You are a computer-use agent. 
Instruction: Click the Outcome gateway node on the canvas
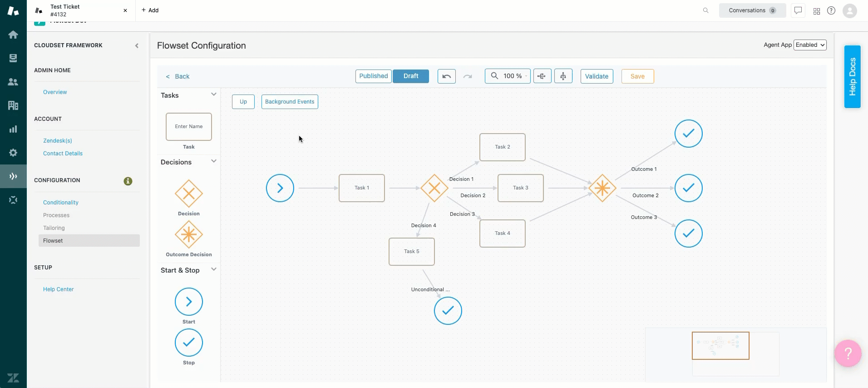(602, 188)
